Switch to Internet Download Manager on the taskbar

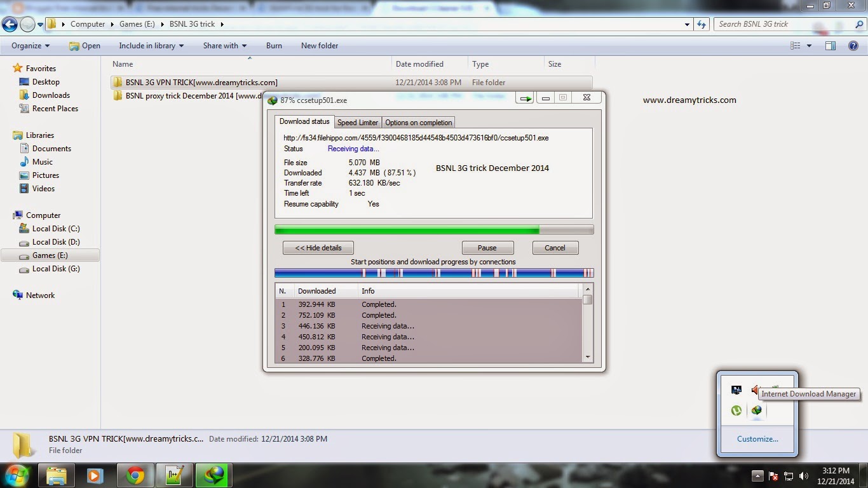coord(213,475)
